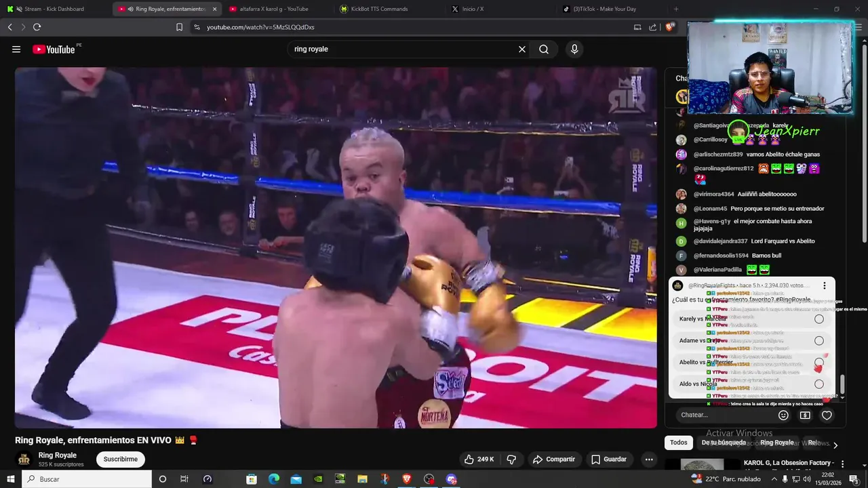Open a new browser tab
The image size is (868, 488).
[675, 9]
